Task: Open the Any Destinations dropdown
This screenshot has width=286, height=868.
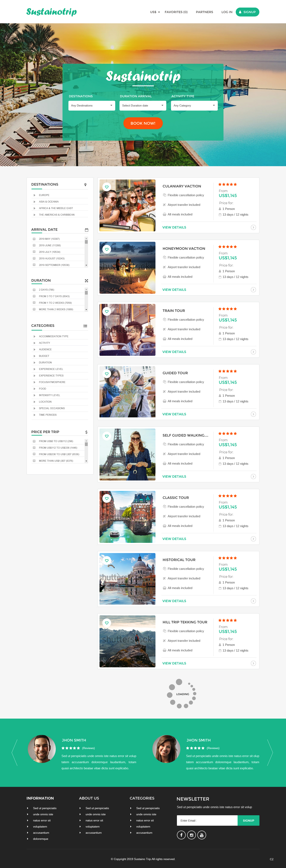Action: click(92, 105)
